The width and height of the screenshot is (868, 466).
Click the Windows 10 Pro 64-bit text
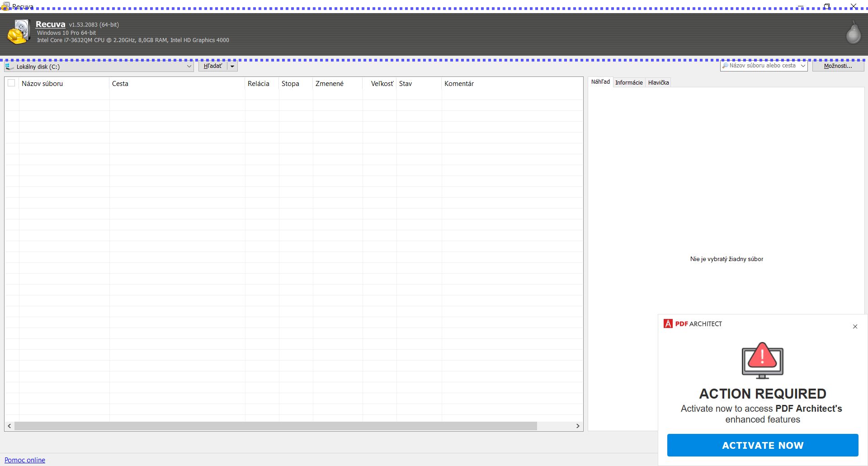pos(66,33)
